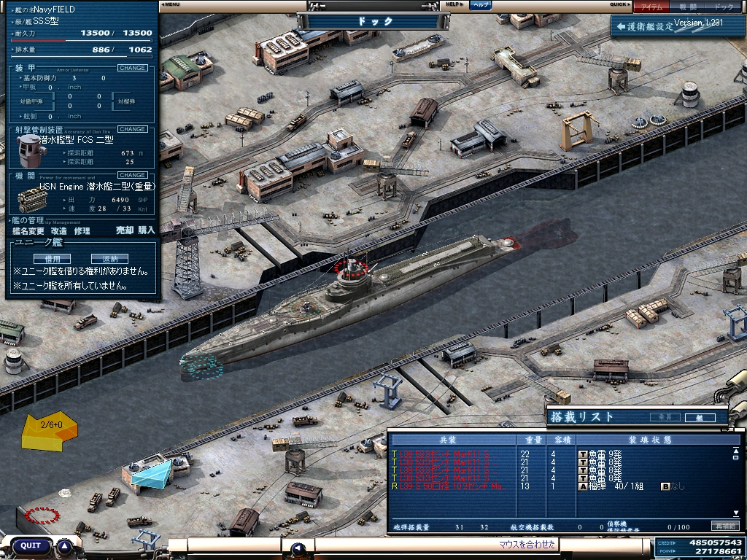This screenshot has width=747, height=560.
Task: Open the MENU at top bar
Action: [171, 4]
